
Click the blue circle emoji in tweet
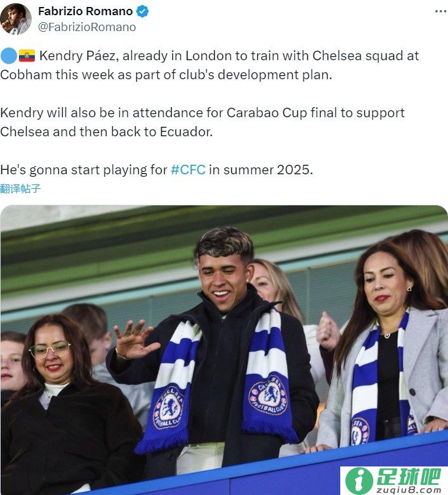tap(8, 56)
